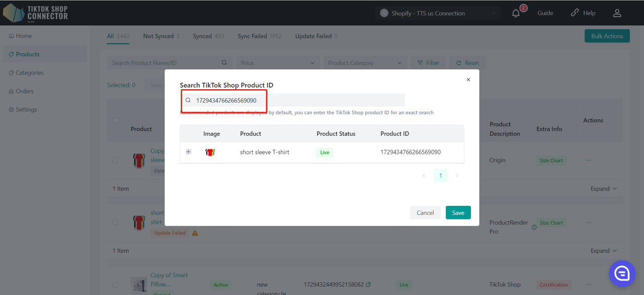Open the user profile icon

pyautogui.click(x=617, y=13)
